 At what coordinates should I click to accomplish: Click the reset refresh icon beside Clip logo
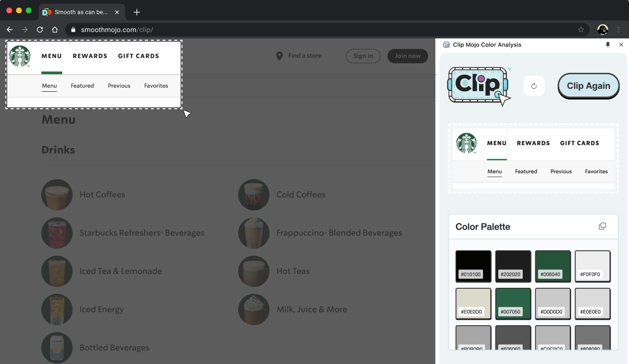click(534, 86)
